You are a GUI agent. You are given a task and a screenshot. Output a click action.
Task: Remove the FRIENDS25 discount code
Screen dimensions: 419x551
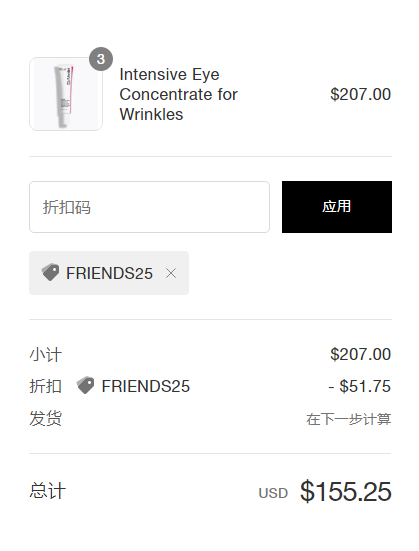pos(171,273)
